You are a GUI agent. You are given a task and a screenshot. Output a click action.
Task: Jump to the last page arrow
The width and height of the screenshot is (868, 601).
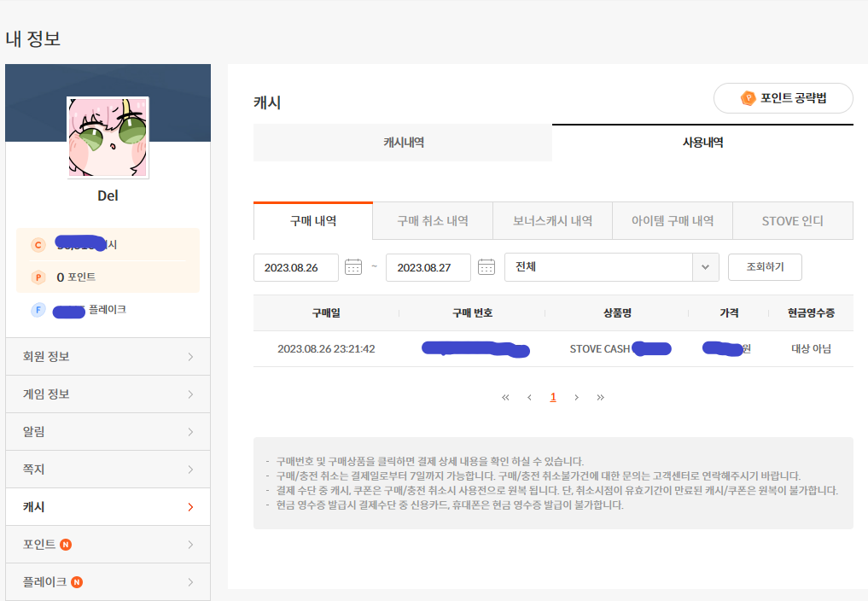point(601,397)
